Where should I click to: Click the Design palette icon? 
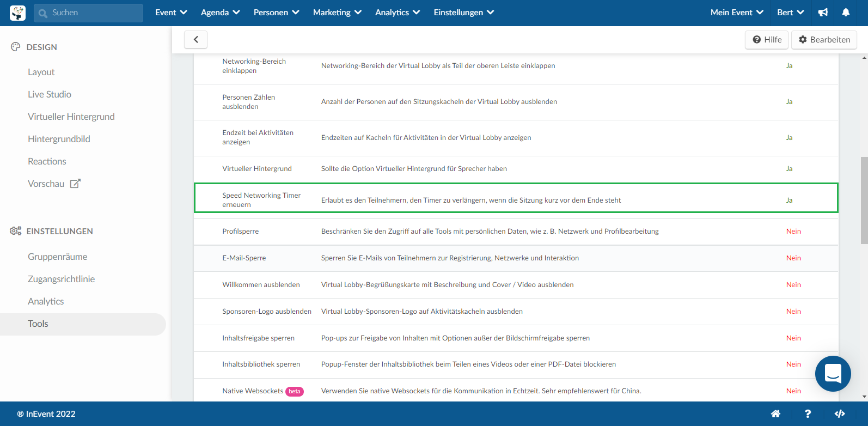pos(16,47)
